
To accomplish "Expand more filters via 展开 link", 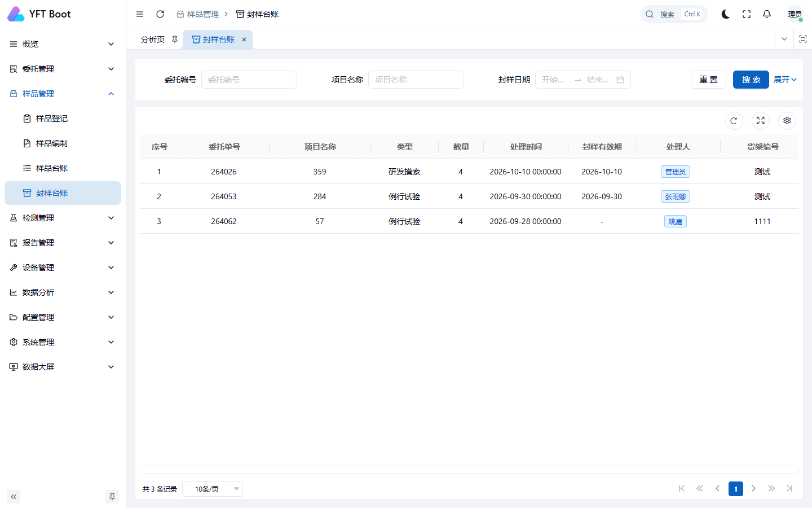I will 785,80.
